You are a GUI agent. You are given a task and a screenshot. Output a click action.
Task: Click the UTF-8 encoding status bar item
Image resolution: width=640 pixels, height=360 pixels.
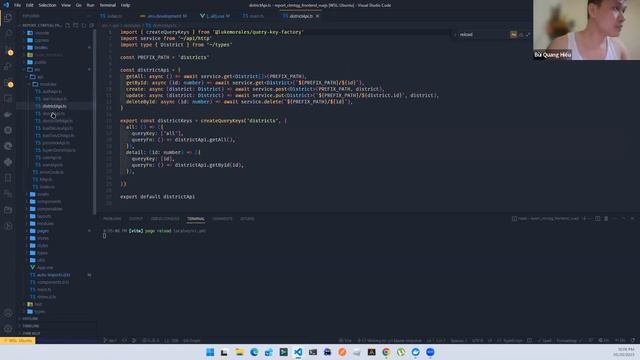tap(478, 340)
